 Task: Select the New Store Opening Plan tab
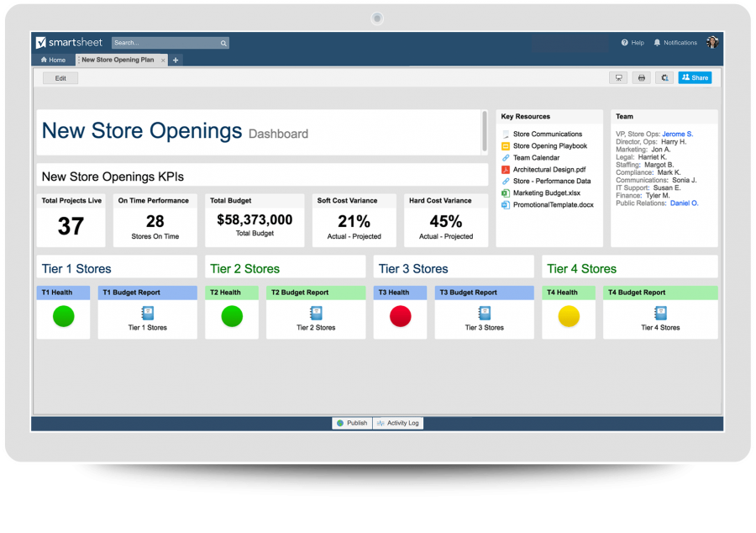point(117,61)
